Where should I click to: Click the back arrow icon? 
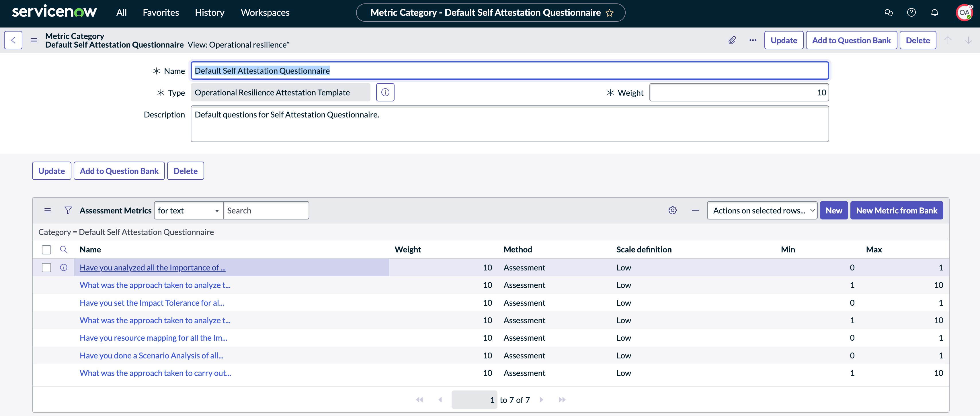pos(13,40)
